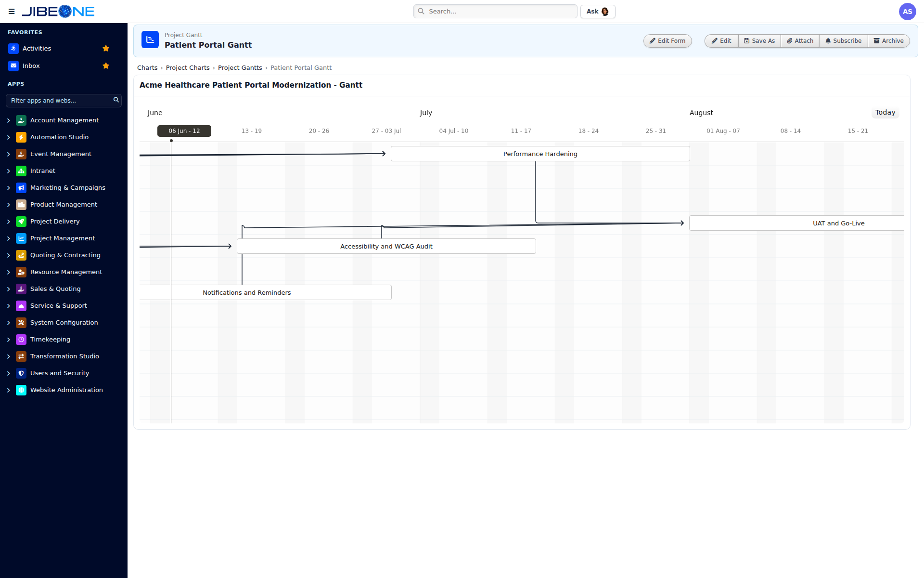Click the Today button

885,113
